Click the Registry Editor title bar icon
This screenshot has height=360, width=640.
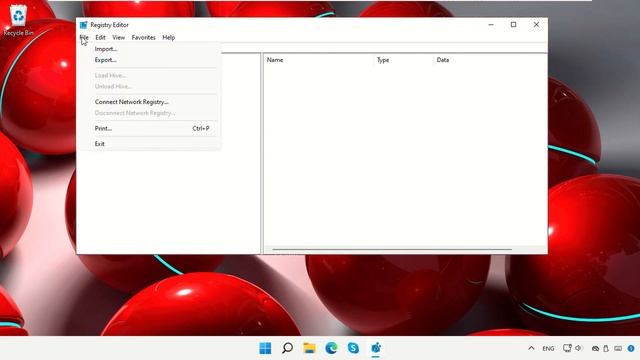(84, 25)
